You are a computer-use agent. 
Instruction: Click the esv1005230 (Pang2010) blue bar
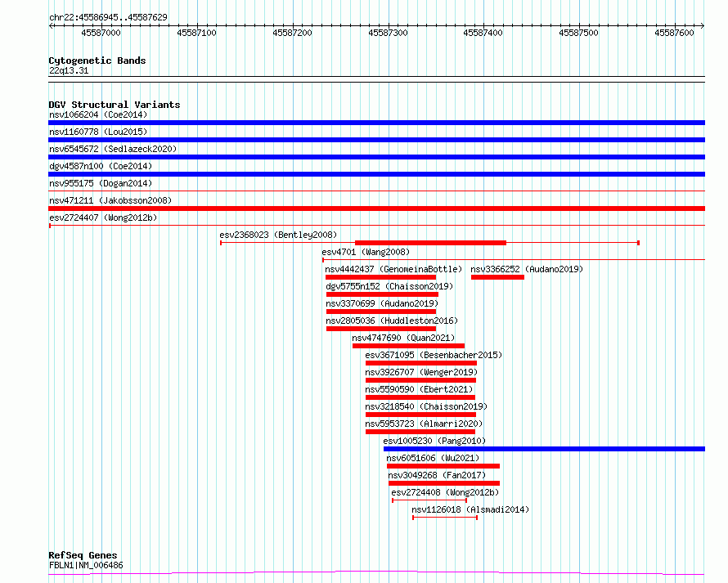click(544, 449)
